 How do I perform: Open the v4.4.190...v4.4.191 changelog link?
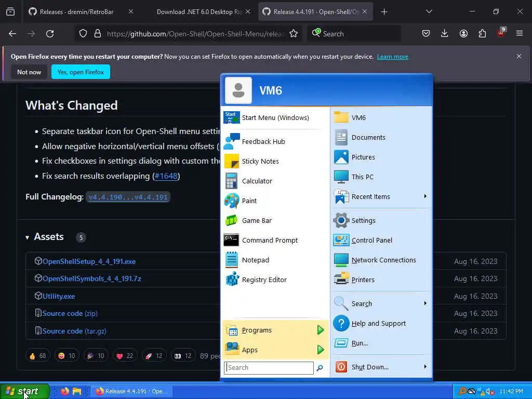(128, 197)
